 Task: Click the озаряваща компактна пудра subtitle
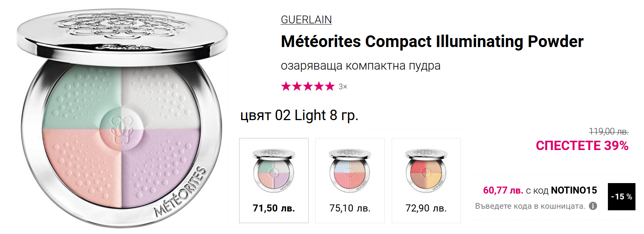pyautogui.click(x=360, y=66)
